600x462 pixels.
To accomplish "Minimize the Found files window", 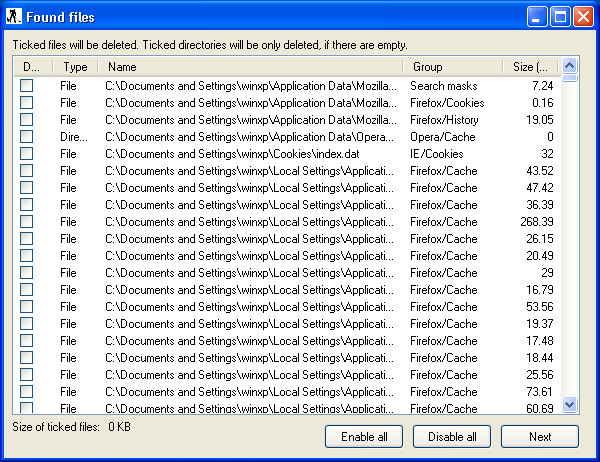I will 536,17.
